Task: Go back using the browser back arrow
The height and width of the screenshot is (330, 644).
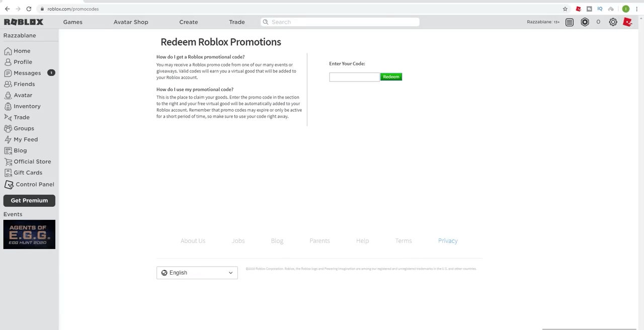Action: (7, 9)
